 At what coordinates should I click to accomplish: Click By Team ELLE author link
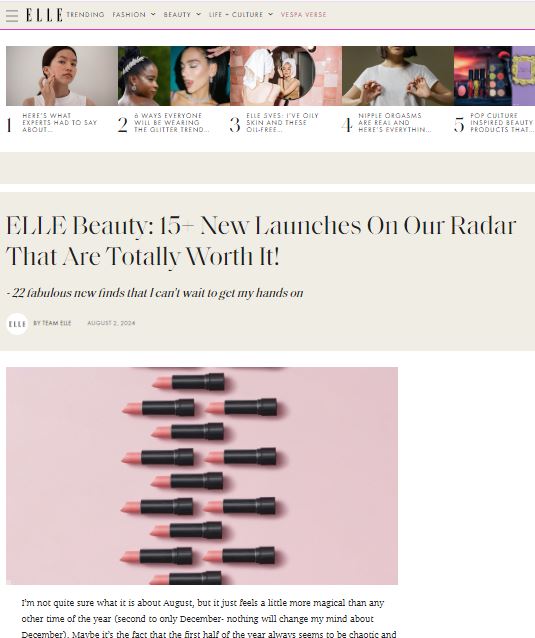click(x=52, y=323)
